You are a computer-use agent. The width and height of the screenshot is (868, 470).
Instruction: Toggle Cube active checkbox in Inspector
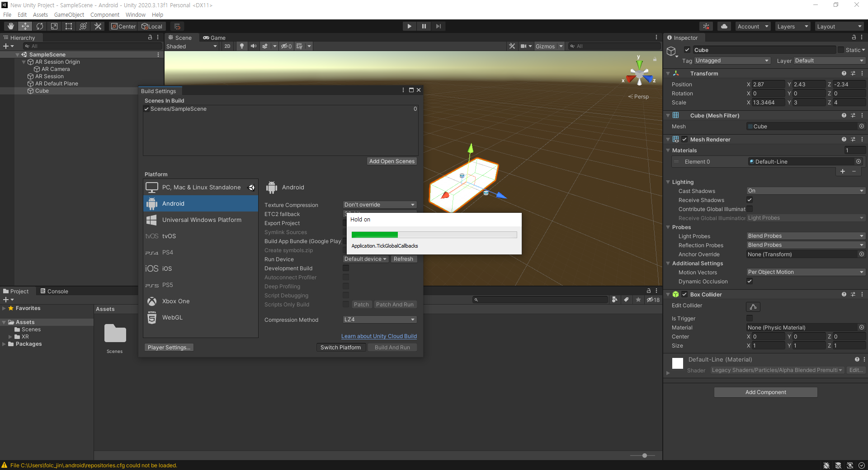point(687,50)
